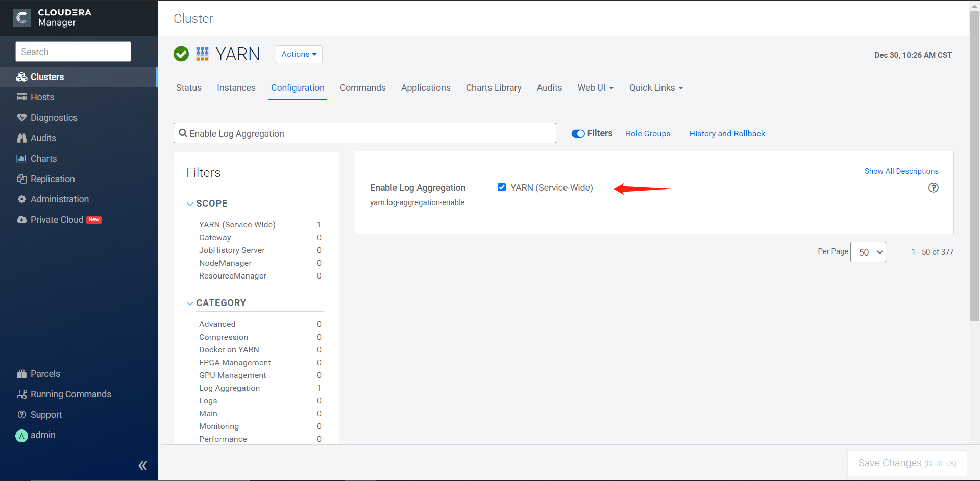The image size is (980, 481).
Task: Open help for Enable Log Aggregation
Action: tap(934, 188)
